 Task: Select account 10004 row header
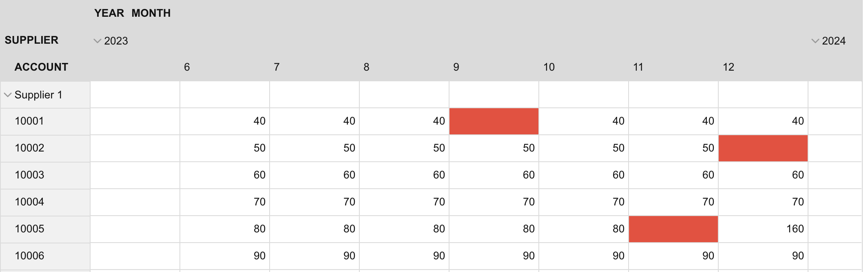(29, 202)
